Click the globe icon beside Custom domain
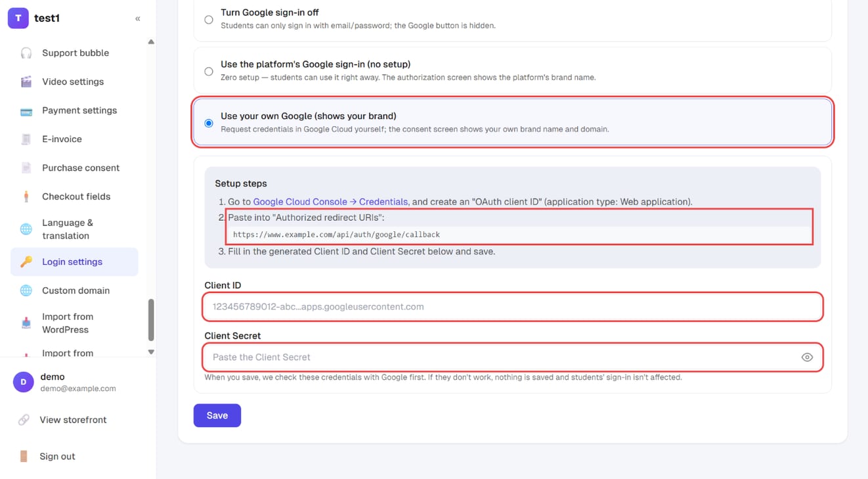Viewport: 868px width, 479px height. (26, 290)
